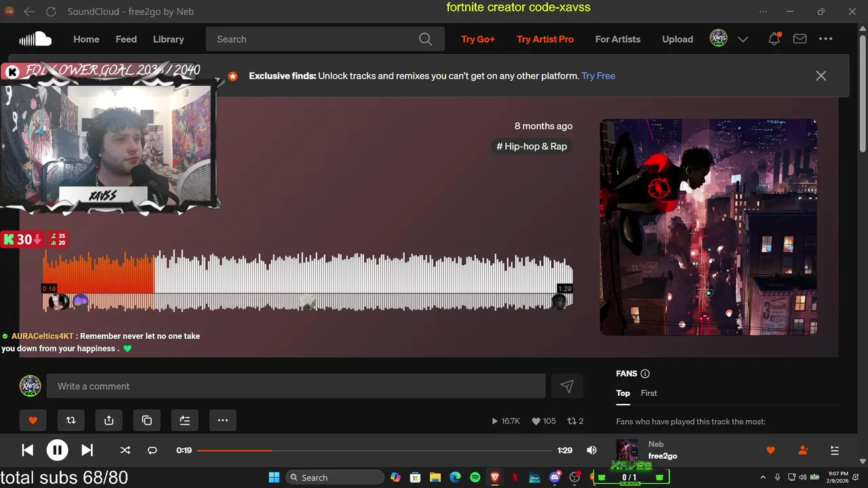Unlike the track with heart button
The height and width of the screenshot is (488, 868).
pos(33,420)
